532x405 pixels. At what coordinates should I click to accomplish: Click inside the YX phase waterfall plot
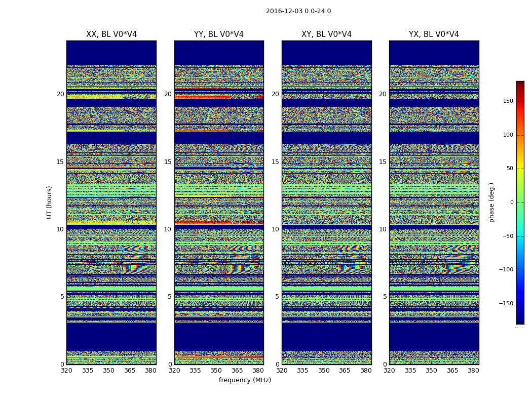click(x=434, y=202)
